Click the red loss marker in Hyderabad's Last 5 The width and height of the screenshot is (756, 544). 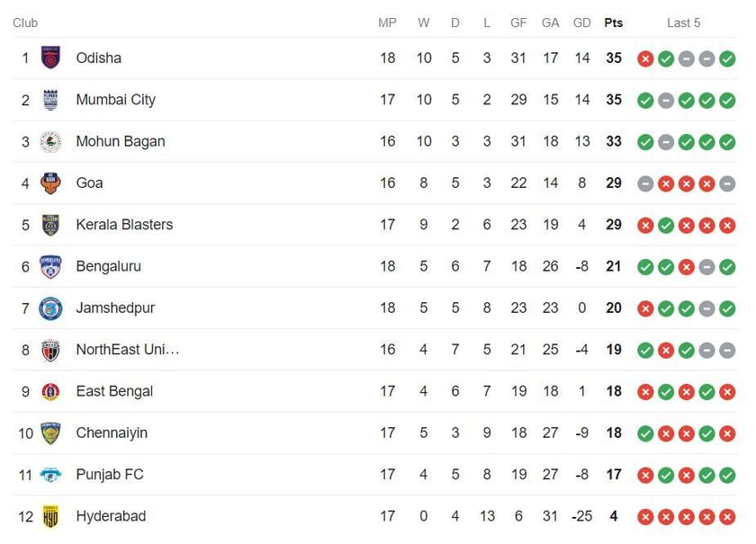coord(645,516)
